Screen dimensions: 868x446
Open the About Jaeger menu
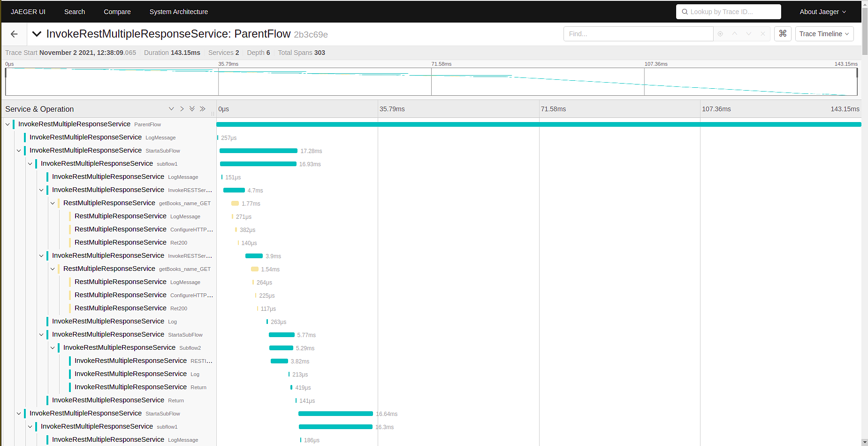coord(823,12)
